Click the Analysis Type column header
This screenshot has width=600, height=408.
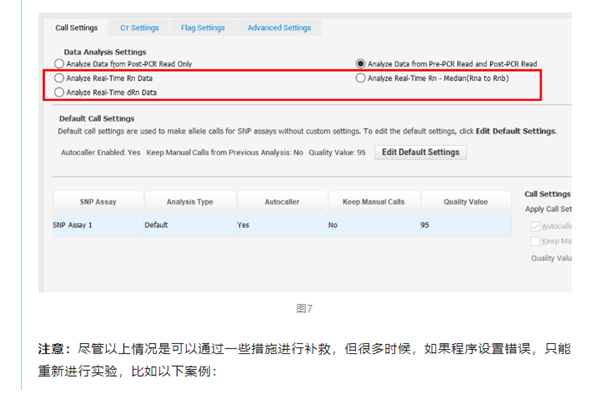[189, 202]
